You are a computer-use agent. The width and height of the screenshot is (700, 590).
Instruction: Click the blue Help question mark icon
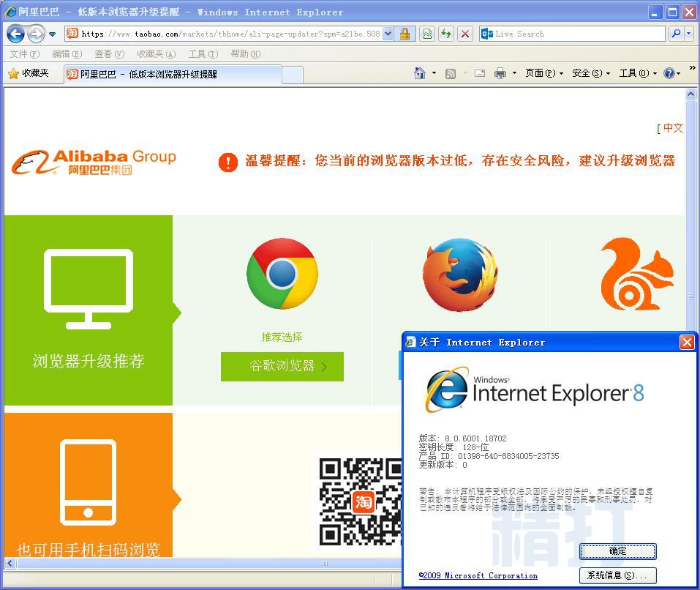coord(669,73)
